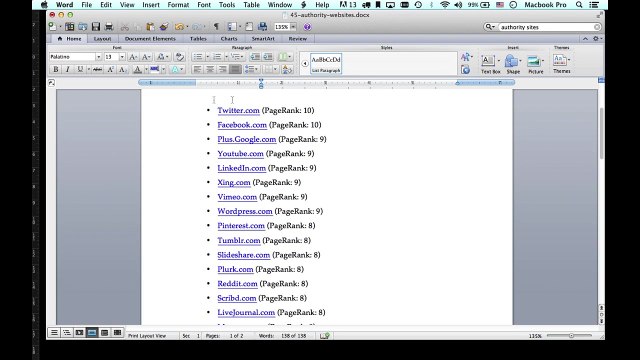Open the bulleted list style dropdown arrow
The image size is (640, 360).
click(207, 57)
